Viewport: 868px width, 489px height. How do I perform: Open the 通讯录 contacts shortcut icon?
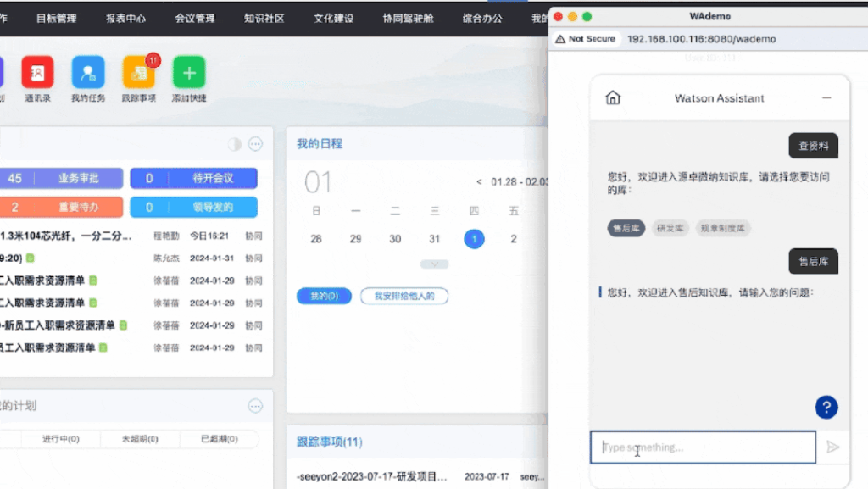37,73
